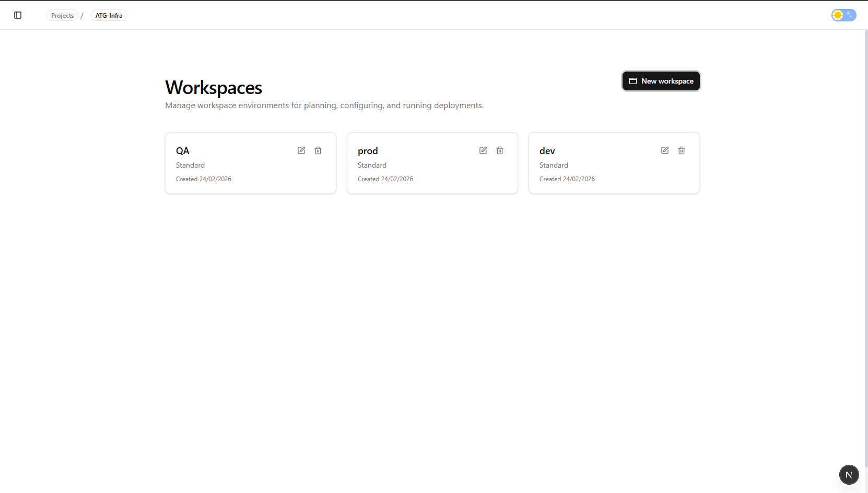Rename the prod workspace
This screenshot has height=493, width=868.
coord(483,150)
